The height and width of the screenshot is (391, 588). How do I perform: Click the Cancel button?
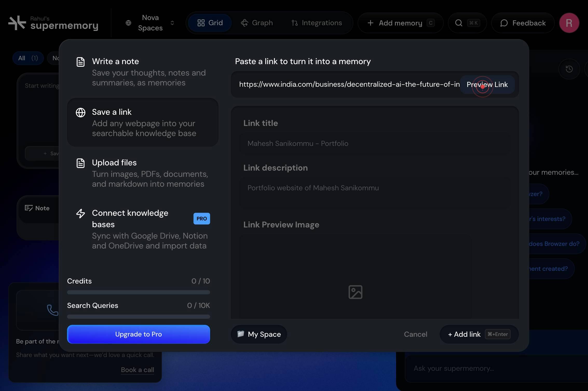[415, 334]
